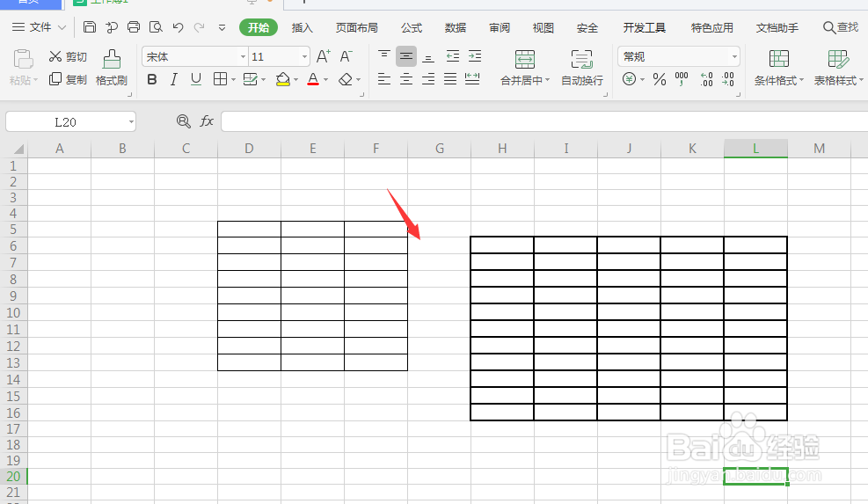Click Merge and Center (合并居中)
This screenshot has height=504, width=868.
524,67
